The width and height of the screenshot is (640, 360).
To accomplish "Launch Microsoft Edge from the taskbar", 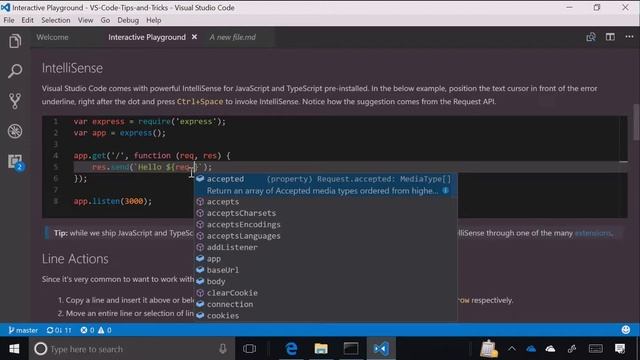I will [291, 349].
